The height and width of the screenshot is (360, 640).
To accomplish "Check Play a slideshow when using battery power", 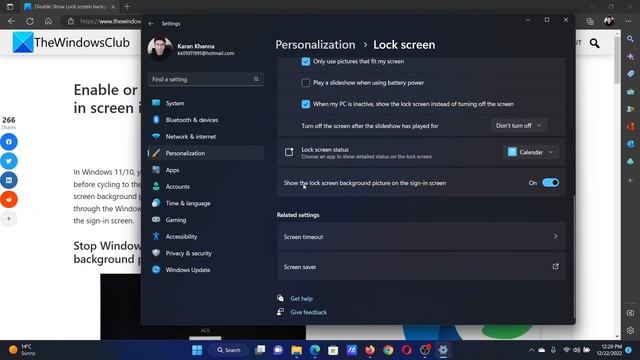I will coord(305,83).
